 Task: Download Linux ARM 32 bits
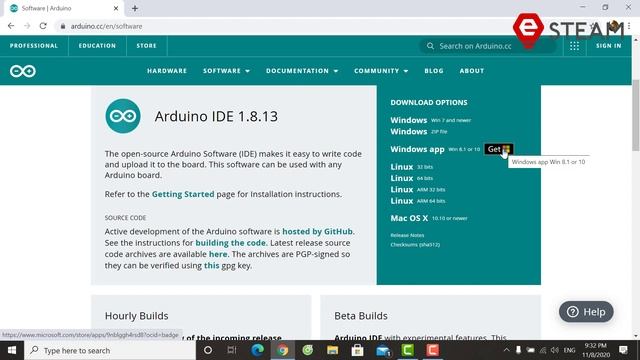pos(418,189)
